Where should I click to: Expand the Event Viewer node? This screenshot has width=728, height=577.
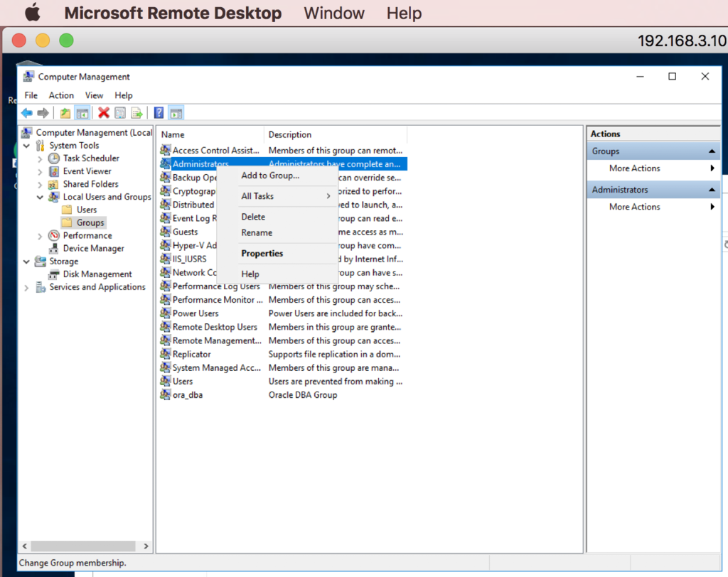(40, 172)
